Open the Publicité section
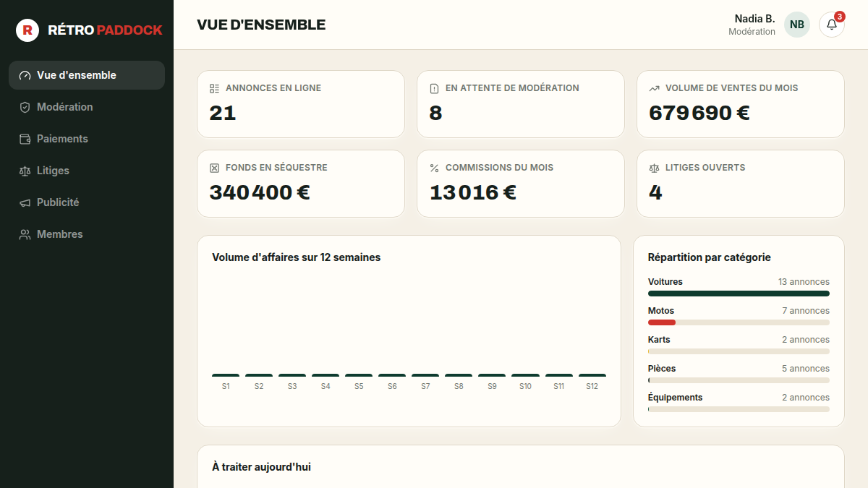868x488 pixels. pos(87,202)
